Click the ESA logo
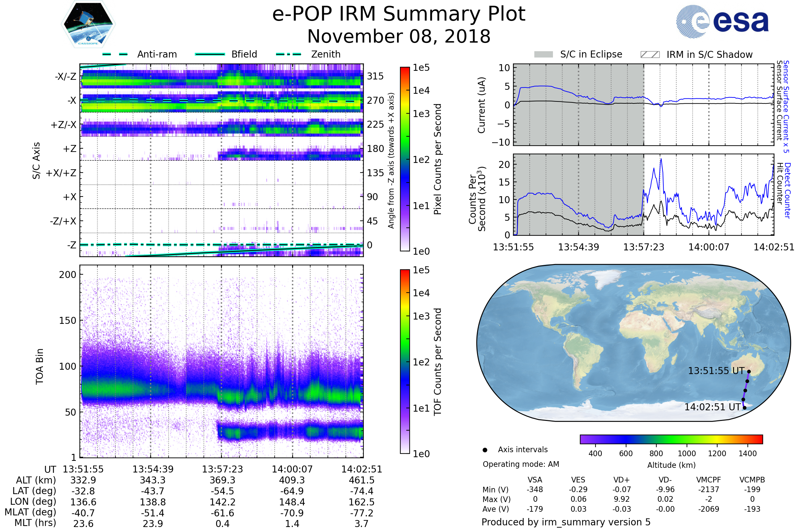This screenshot has height=532, width=798. (x=722, y=21)
